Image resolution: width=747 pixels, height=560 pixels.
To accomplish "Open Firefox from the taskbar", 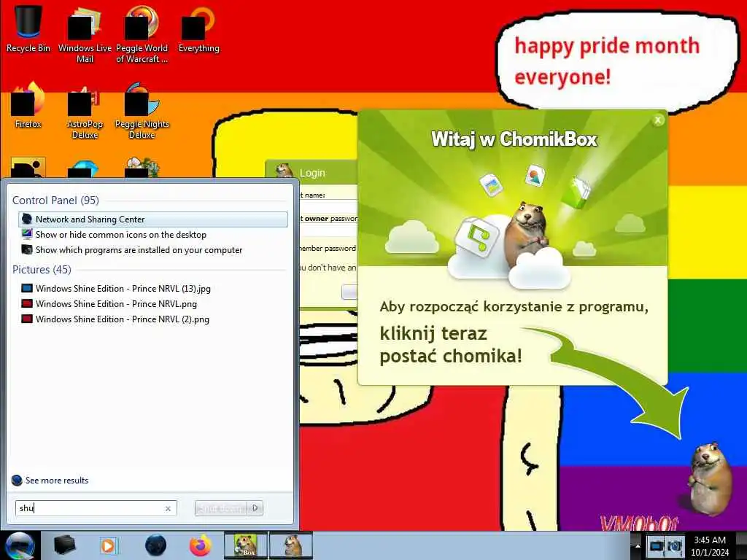I will pyautogui.click(x=201, y=545).
